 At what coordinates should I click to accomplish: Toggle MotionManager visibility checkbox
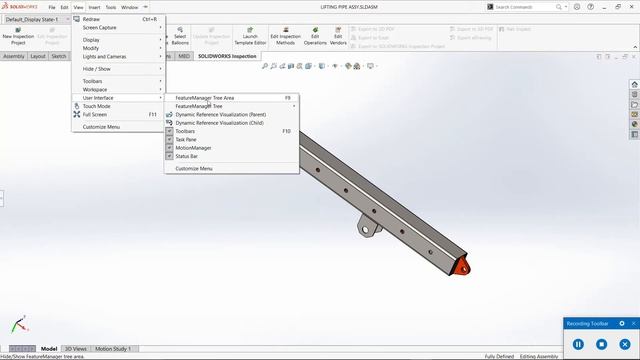pos(169,148)
